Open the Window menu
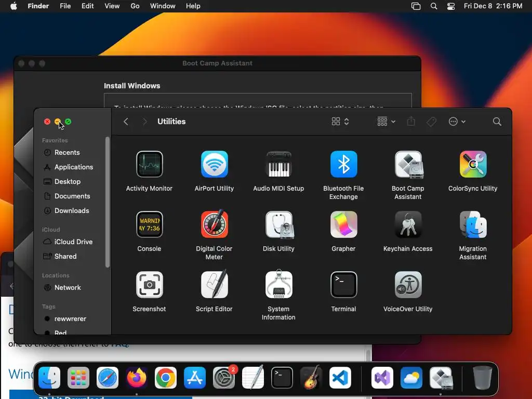 [163, 6]
